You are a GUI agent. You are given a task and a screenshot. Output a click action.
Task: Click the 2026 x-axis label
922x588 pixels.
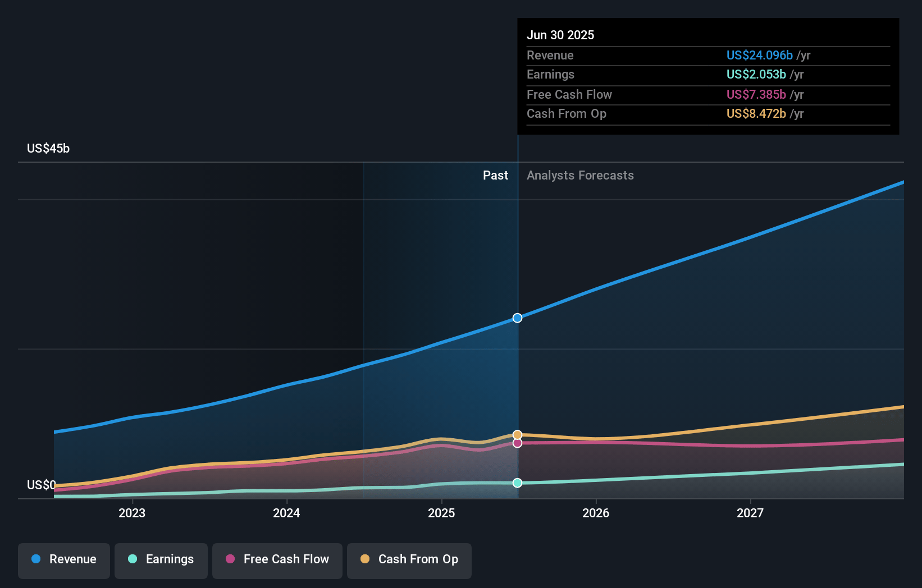[596, 513]
